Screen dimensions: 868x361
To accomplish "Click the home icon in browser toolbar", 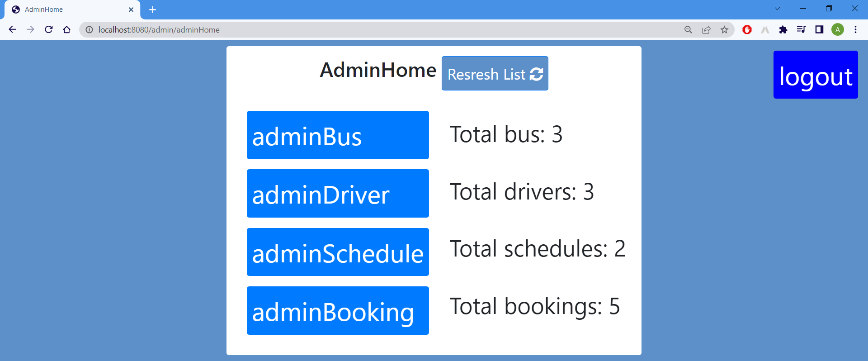I will pos(66,29).
